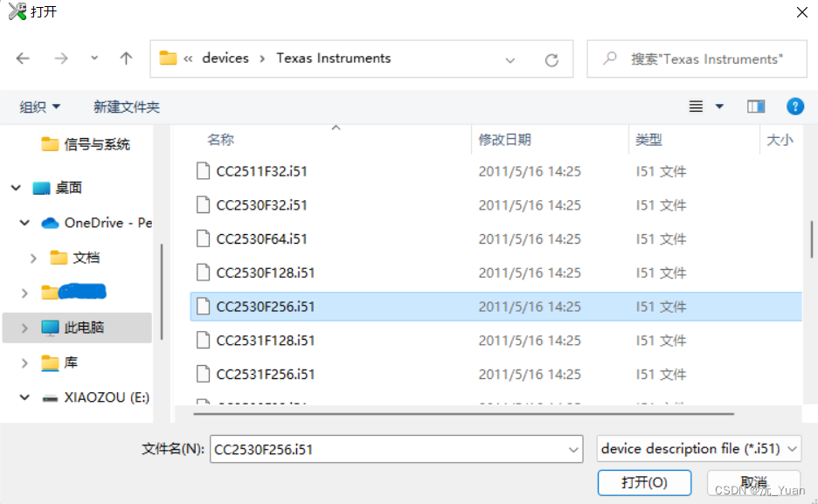
Task: Click the 打开(O) button
Action: (644, 482)
